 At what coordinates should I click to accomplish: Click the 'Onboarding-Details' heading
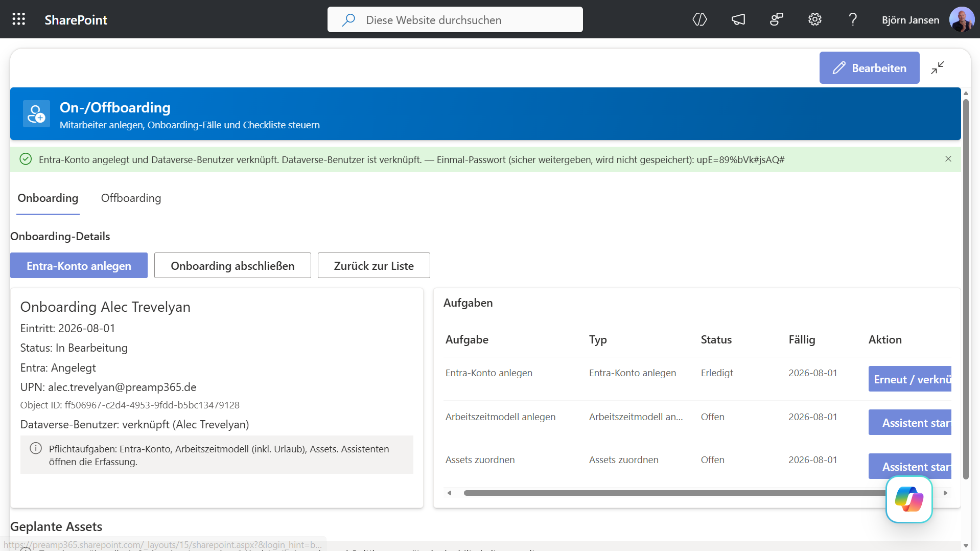pyautogui.click(x=60, y=236)
